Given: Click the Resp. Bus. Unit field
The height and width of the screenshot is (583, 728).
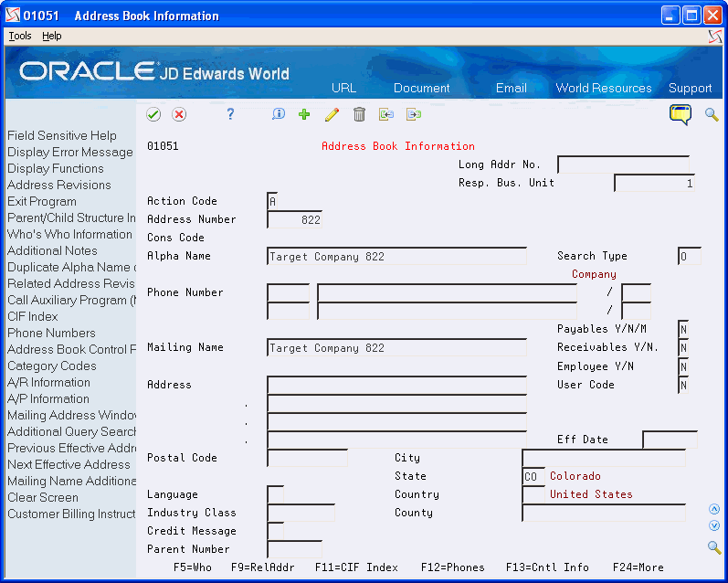Looking at the screenshot, I should pyautogui.click(x=654, y=183).
